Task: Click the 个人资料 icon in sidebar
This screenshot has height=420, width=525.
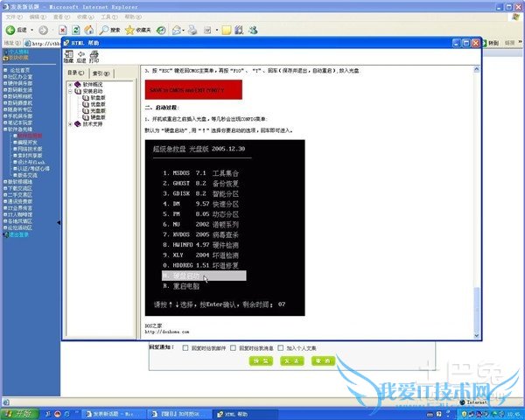Action: pos(6,52)
